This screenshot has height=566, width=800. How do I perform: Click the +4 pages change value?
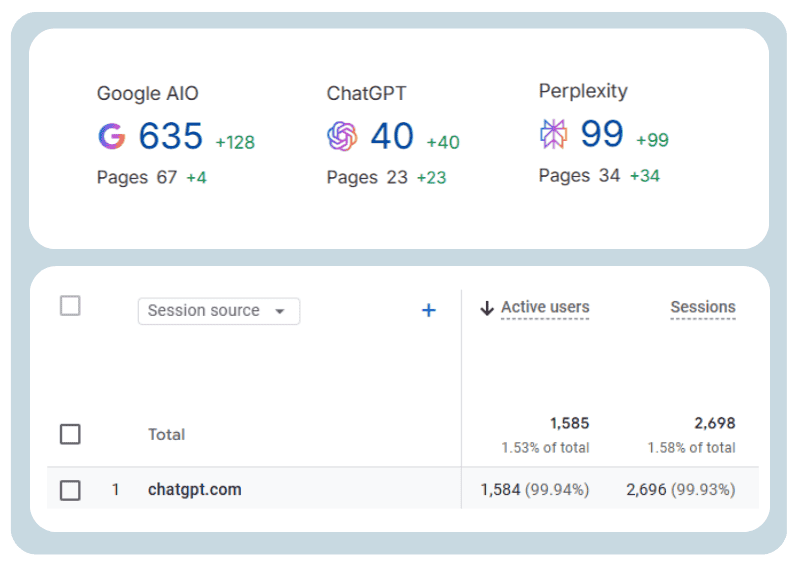[x=196, y=178]
